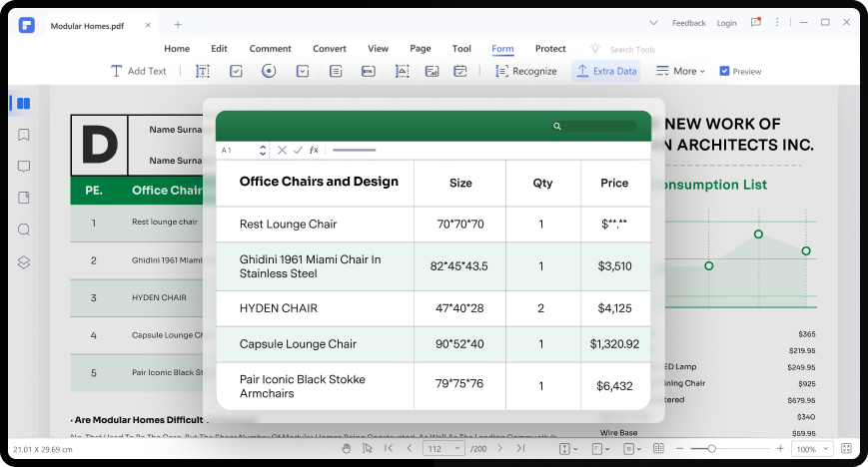Expand the title bar dropdown chevron
This screenshot has height=467, width=868.
tap(653, 23)
